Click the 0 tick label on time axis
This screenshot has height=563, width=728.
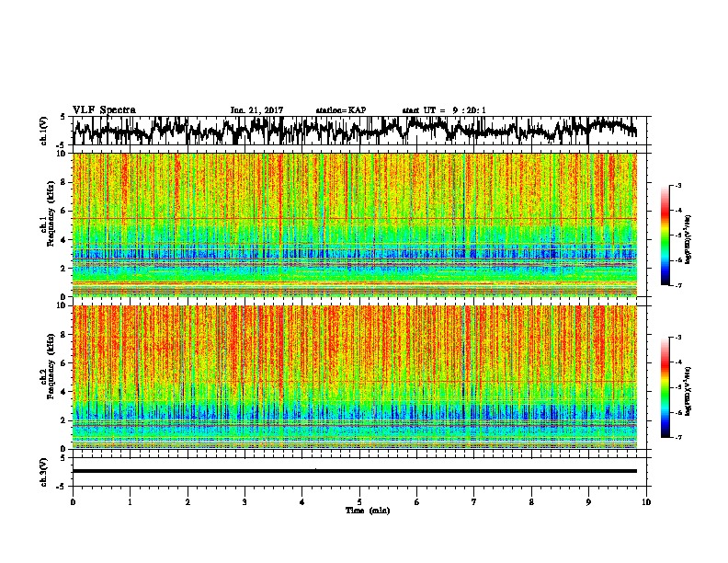(x=73, y=502)
